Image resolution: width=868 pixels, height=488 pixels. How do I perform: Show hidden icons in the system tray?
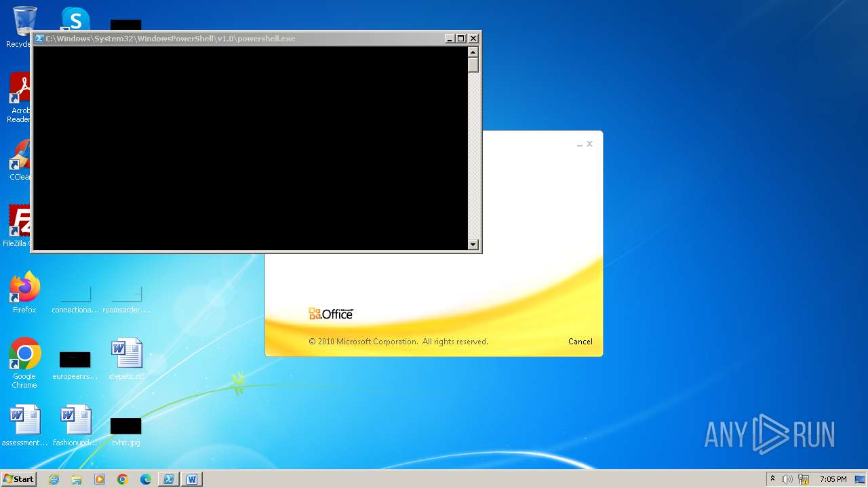(x=772, y=479)
